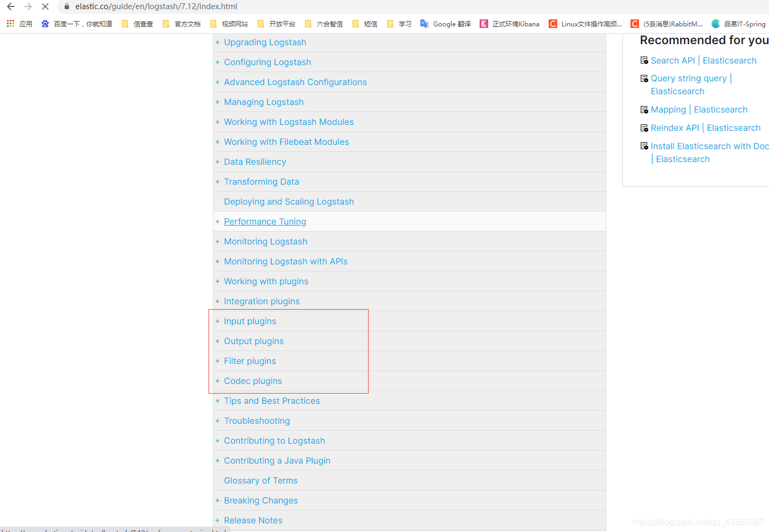Open Transforming Data link
The width and height of the screenshot is (769, 532).
[x=261, y=181]
